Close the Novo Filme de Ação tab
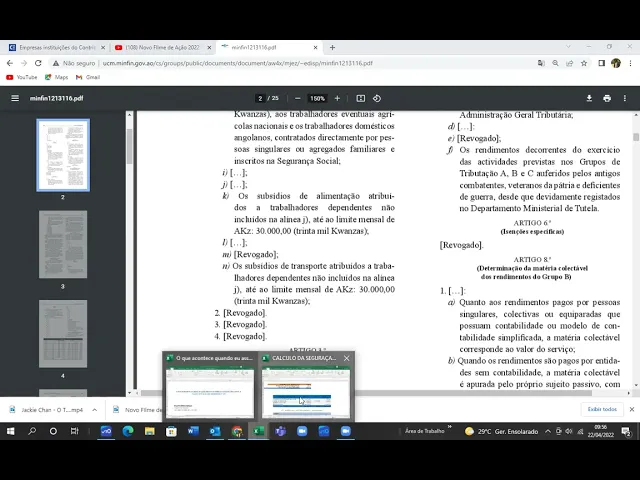This screenshot has height=480, width=640. click(209, 48)
